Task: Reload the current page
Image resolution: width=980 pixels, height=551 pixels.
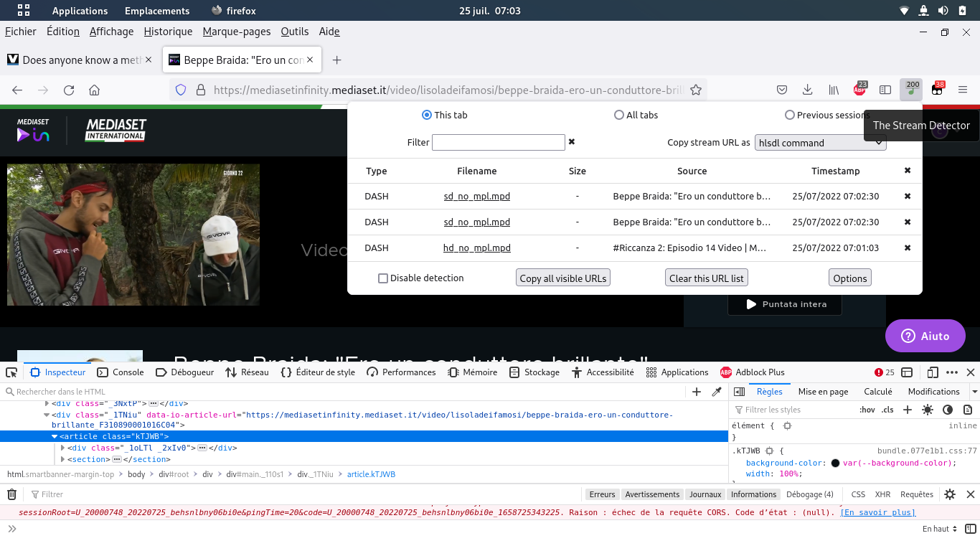Action: (x=69, y=90)
